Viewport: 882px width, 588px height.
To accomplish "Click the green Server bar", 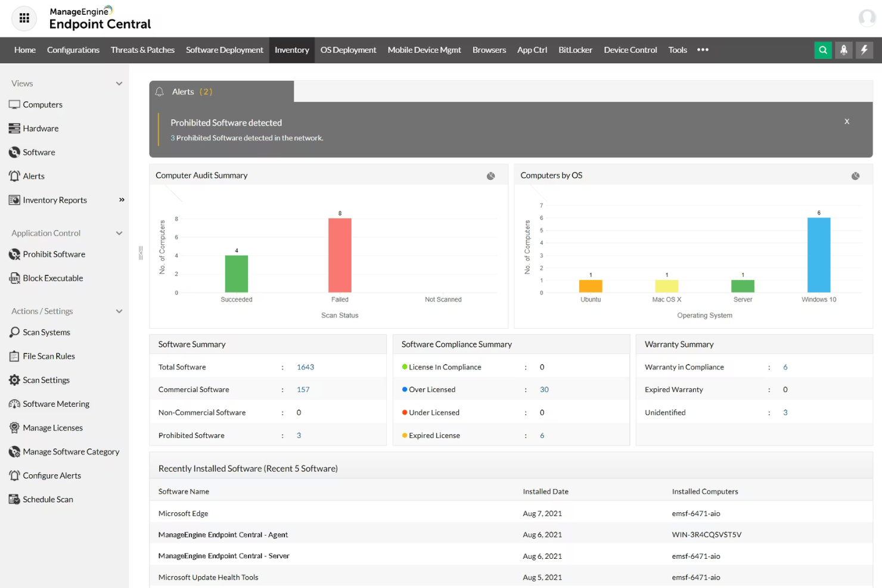I will point(743,286).
